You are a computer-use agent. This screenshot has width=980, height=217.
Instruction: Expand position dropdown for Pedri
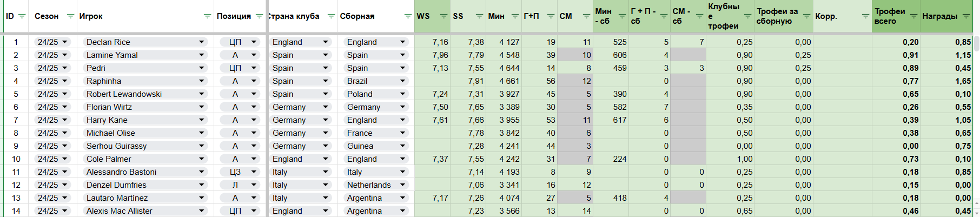pos(253,68)
